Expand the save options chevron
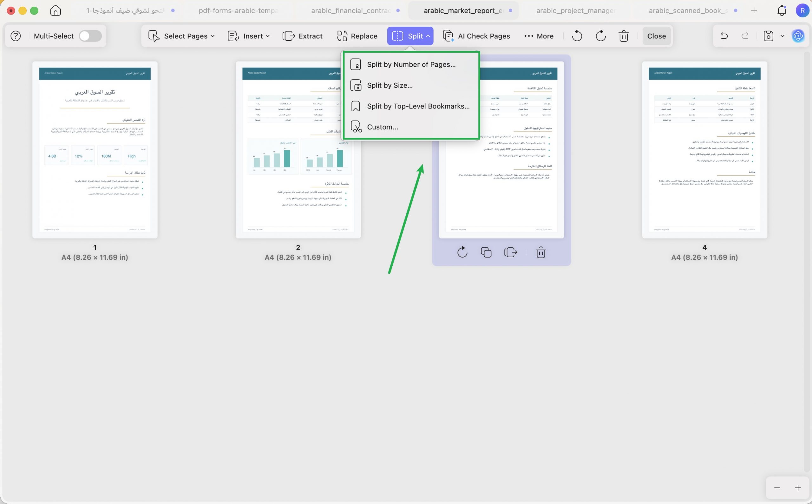This screenshot has height=504, width=812. [x=782, y=36]
